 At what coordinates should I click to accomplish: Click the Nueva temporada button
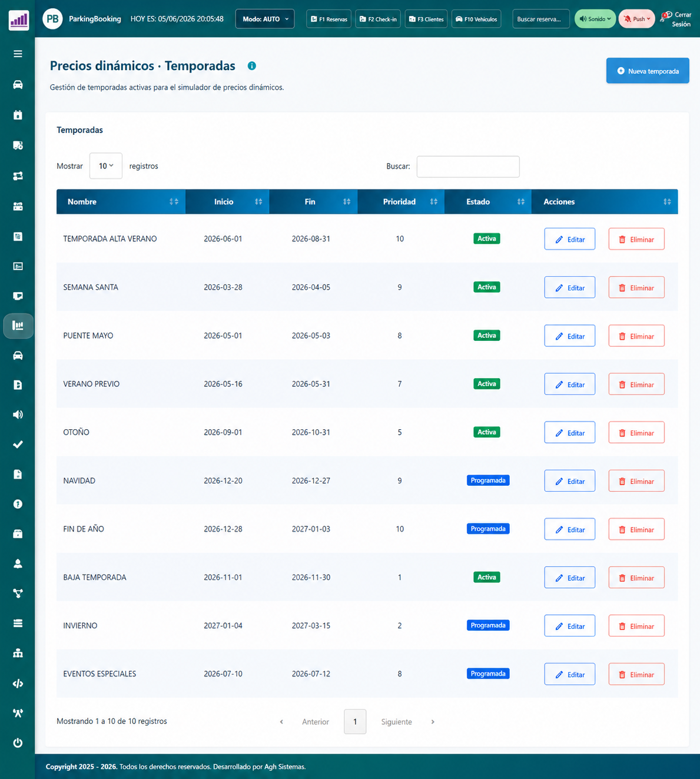coord(648,71)
